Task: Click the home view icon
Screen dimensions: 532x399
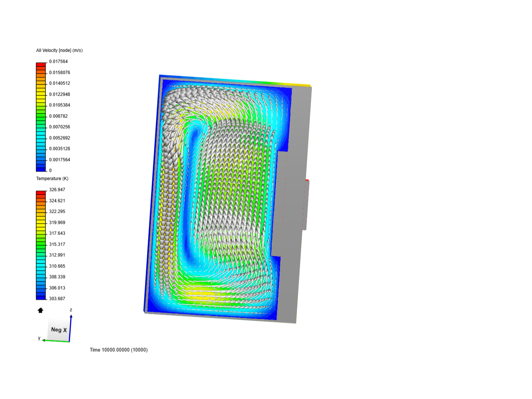Action: (x=40, y=311)
